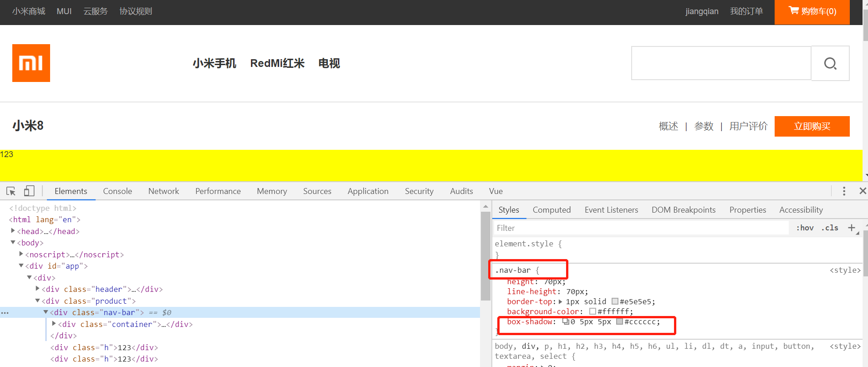Select the Elements tab
868x367 pixels.
[x=71, y=191]
